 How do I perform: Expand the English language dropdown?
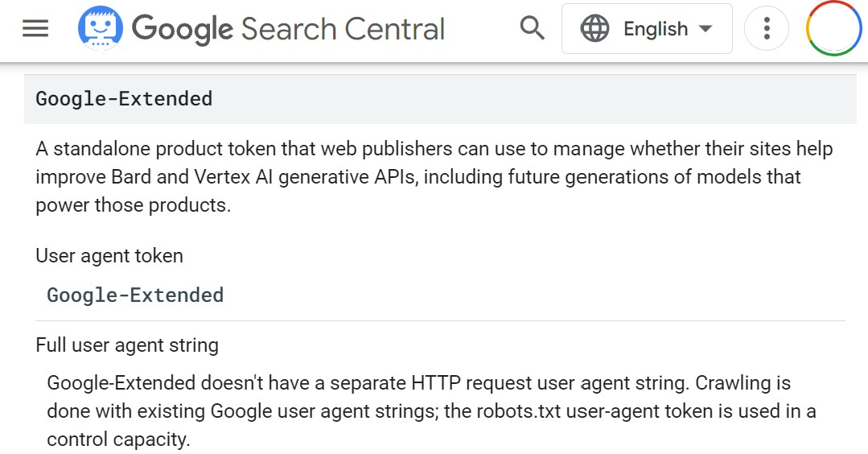tap(647, 28)
